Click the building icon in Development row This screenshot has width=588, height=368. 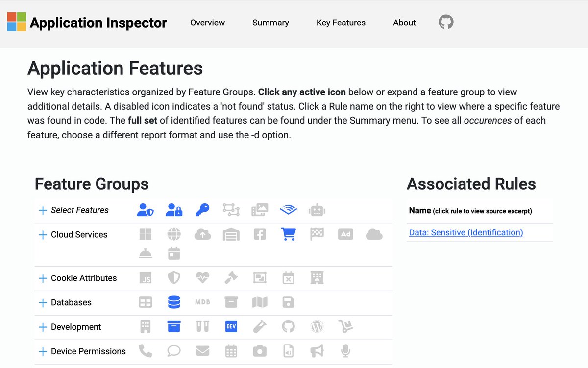tap(146, 327)
